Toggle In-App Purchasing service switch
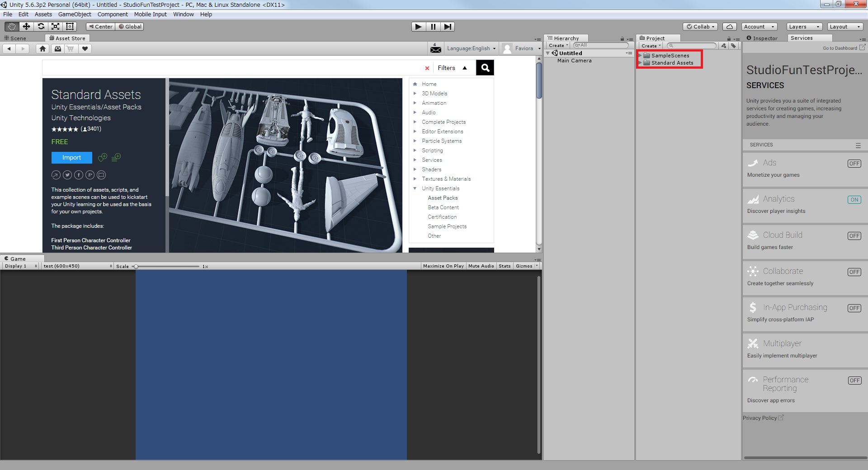Viewport: 868px width, 470px height. (x=854, y=308)
